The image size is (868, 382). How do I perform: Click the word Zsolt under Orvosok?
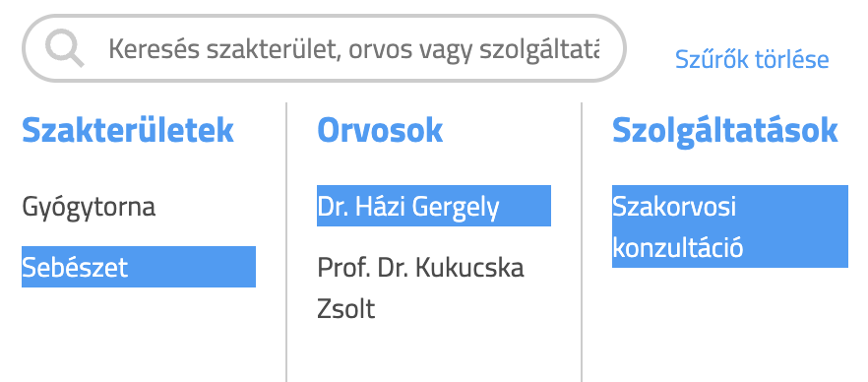(x=346, y=308)
